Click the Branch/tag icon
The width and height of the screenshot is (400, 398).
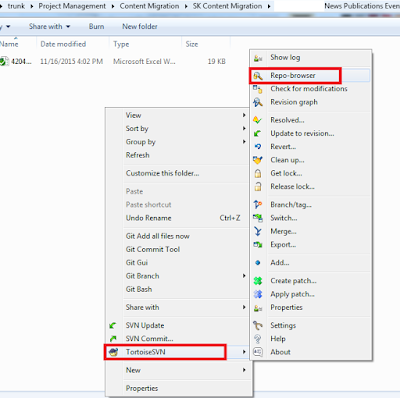coord(258,205)
